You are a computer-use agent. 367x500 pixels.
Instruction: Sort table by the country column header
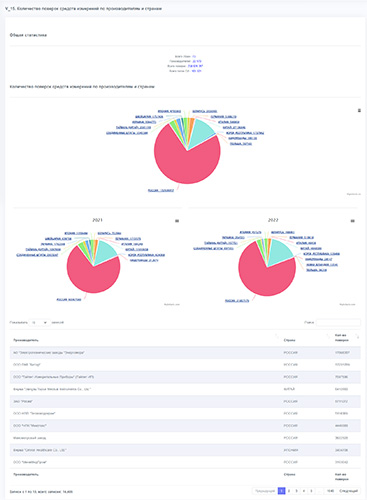point(289,340)
